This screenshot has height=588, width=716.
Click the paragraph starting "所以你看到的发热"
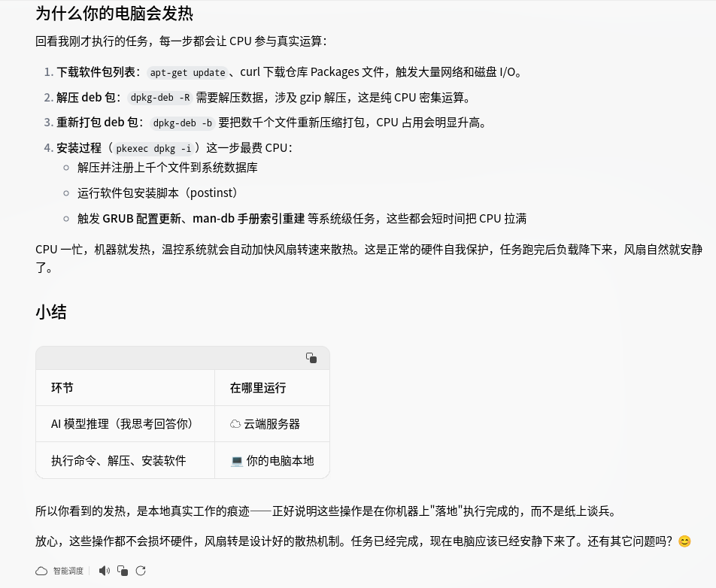(326, 511)
